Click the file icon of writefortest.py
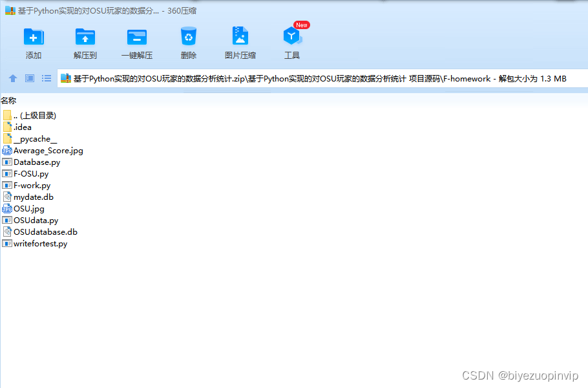The height and width of the screenshot is (388, 588). (x=7, y=244)
